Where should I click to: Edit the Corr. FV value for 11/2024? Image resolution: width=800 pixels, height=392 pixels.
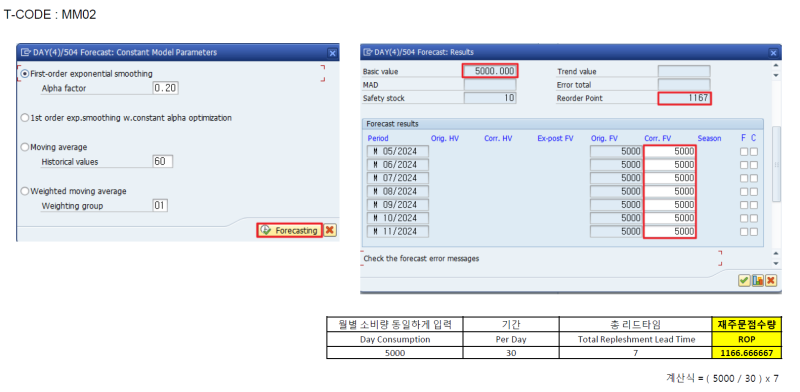[x=670, y=231]
